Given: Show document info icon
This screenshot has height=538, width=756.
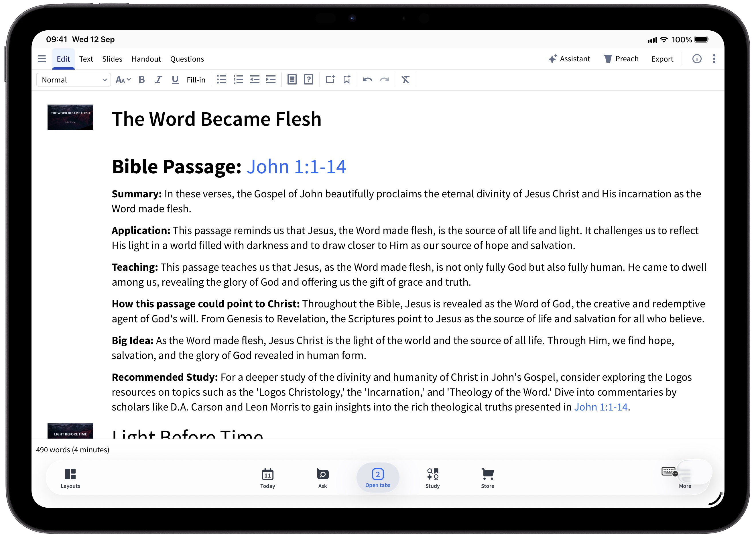Looking at the screenshot, I should click(x=697, y=59).
